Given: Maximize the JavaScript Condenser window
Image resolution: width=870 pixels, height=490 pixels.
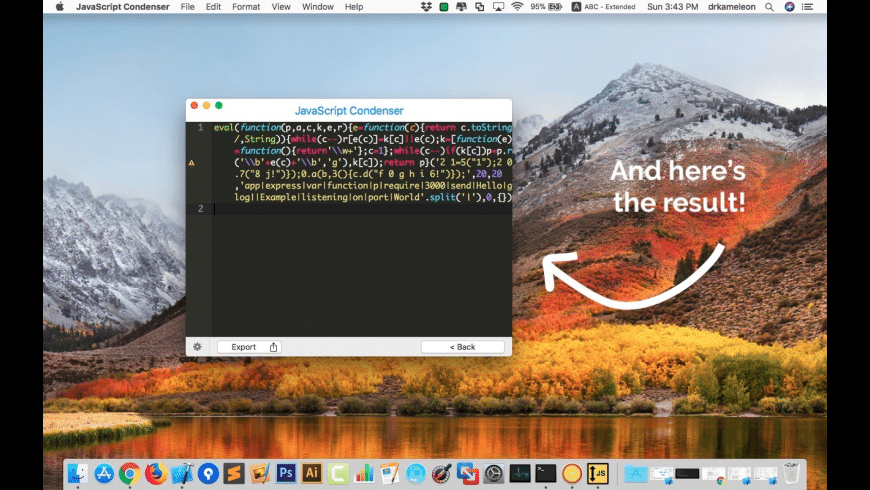Looking at the screenshot, I should tap(219, 105).
